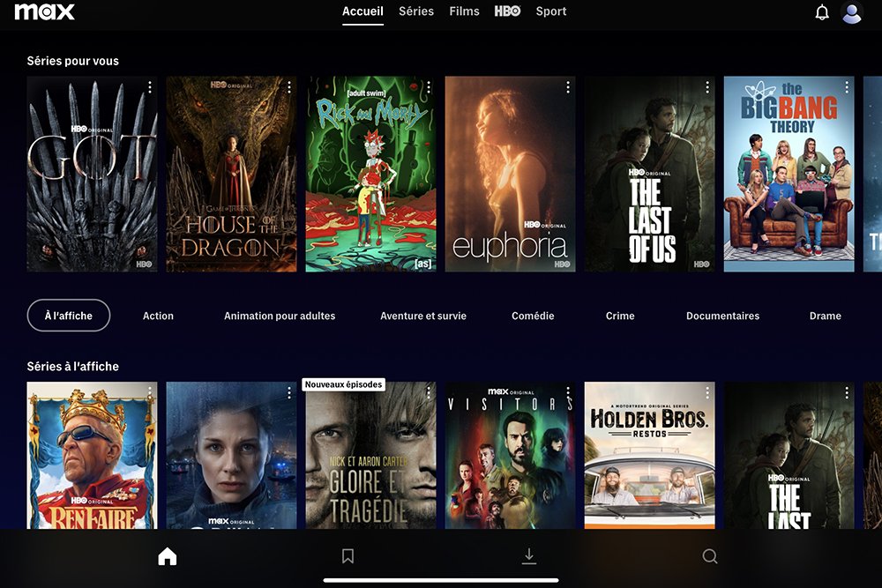This screenshot has height=588, width=882.
Task: Open options menu on Euphoria poster
Action: (x=568, y=86)
